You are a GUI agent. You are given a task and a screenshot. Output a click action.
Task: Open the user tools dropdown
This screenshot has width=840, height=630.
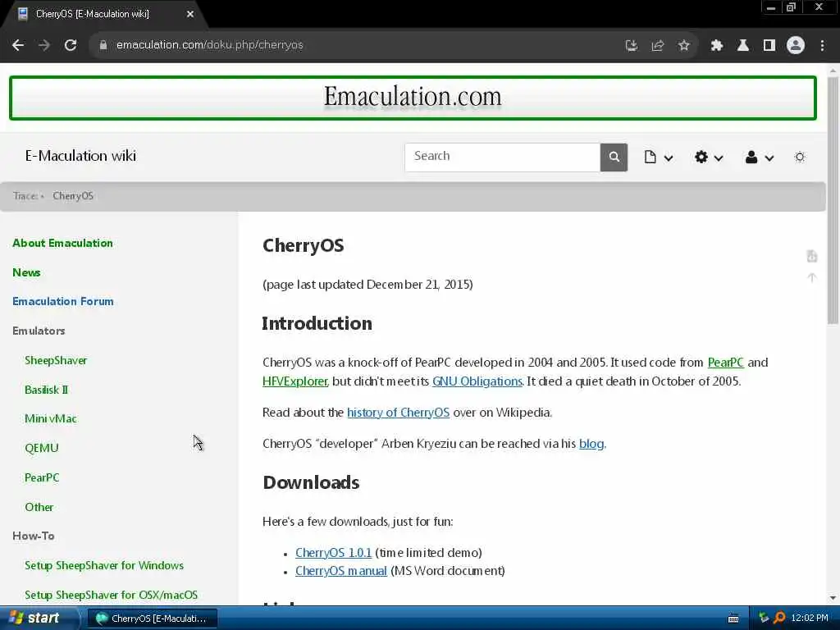point(760,157)
